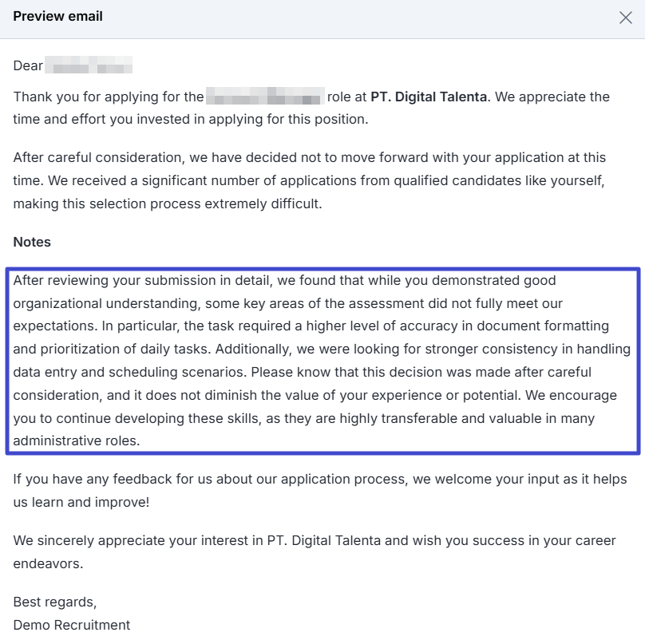Click the "Demo Recruitment" signature
Image resolution: width=645 pixels, height=644 pixels.
[72, 625]
